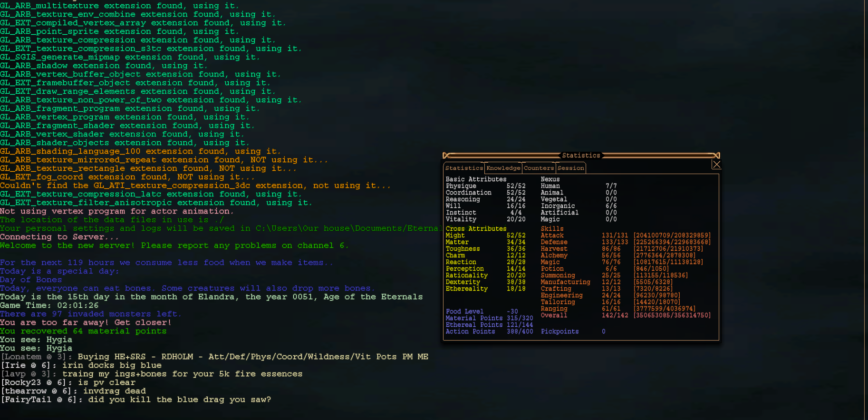Click the FairyTail chat message about blue drag
This screenshot has width=868, height=420.
coord(136,400)
